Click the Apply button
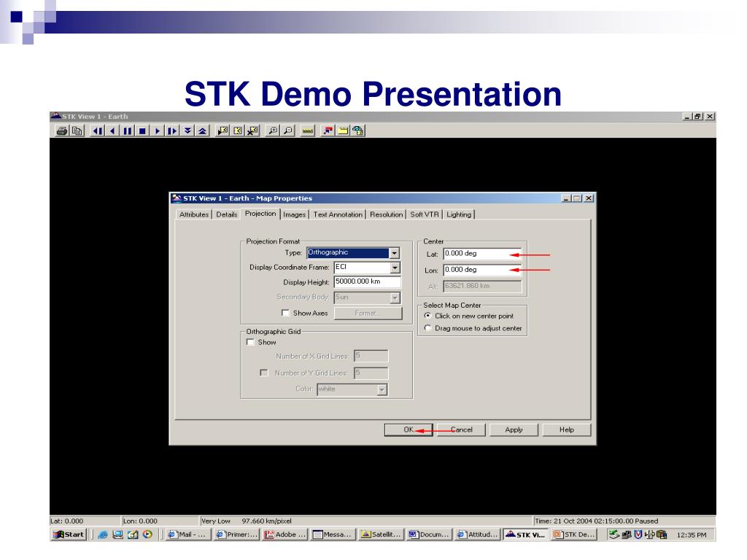The height and width of the screenshot is (560, 747). 514,429
